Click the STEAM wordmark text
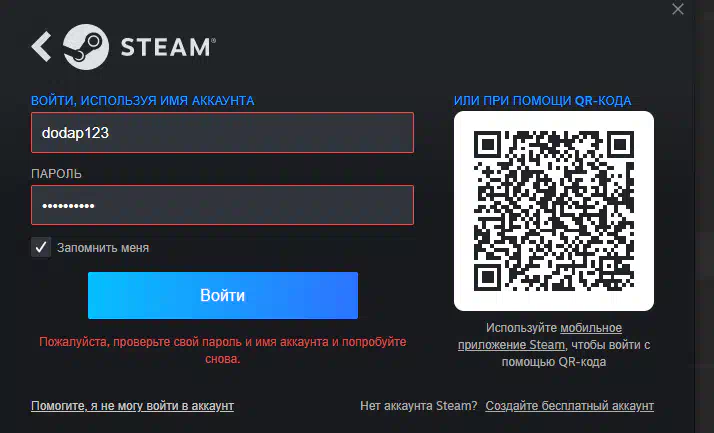 pyautogui.click(x=168, y=47)
